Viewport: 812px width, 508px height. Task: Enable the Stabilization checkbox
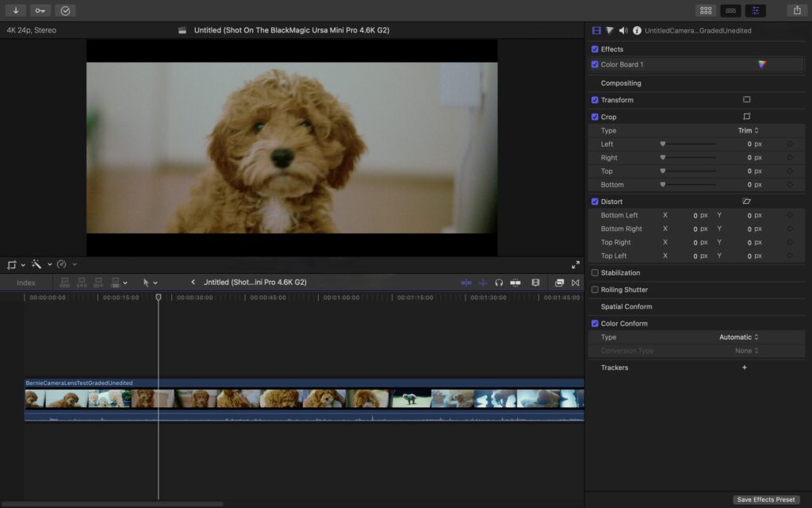[x=596, y=273]
